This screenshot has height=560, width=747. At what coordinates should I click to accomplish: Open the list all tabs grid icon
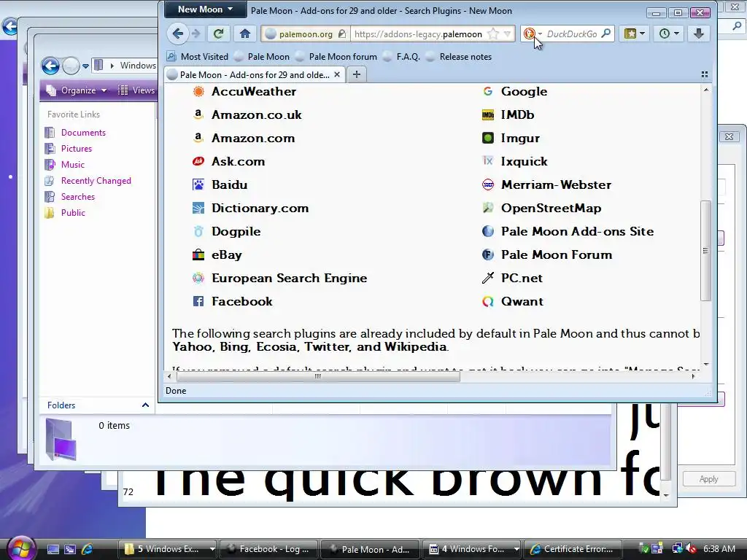click(705, 74)
